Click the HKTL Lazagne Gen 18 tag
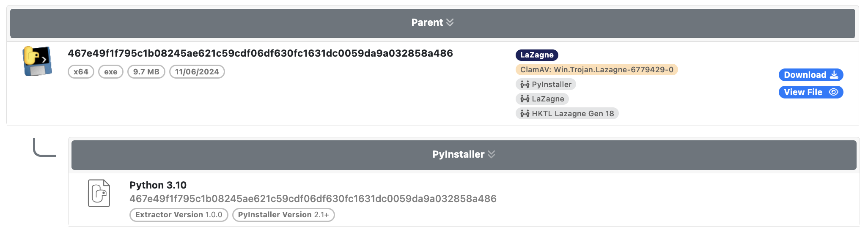868x246 pixels. [567, 114]
